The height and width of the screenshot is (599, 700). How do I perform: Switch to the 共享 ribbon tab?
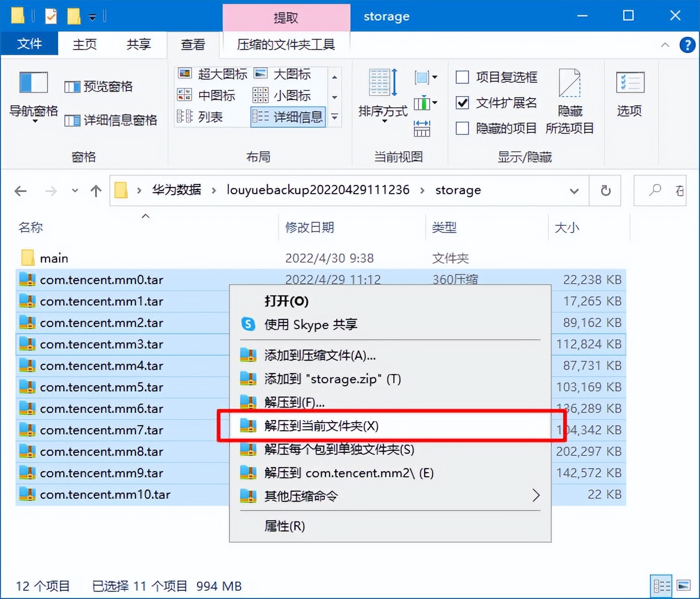click(x=138, y=44)
